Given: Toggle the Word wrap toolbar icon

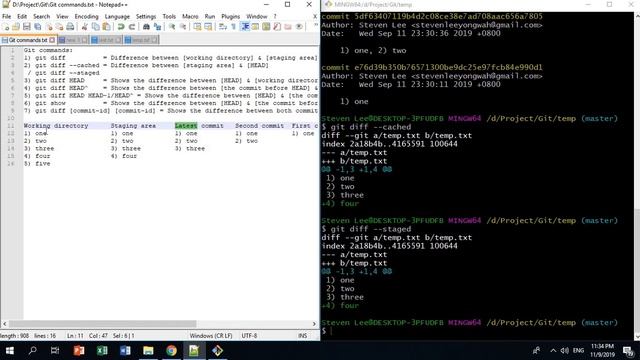Looking at the screenshot, I should pos(223,27).
